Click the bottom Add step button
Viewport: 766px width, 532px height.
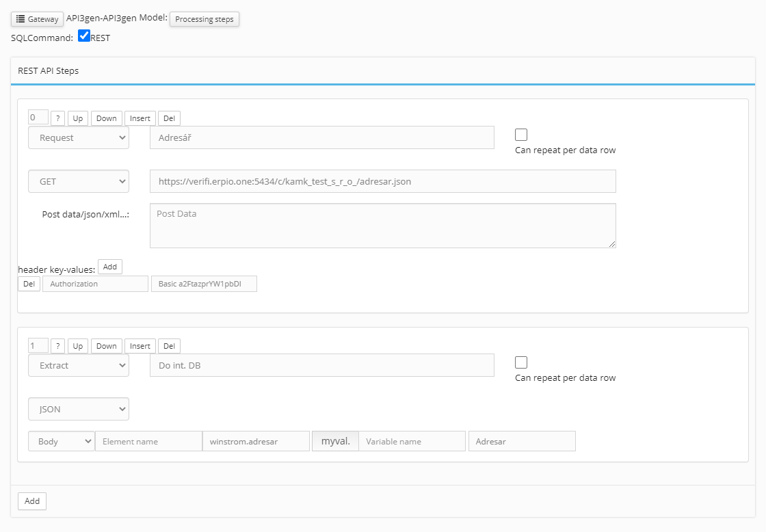point(32,501)
